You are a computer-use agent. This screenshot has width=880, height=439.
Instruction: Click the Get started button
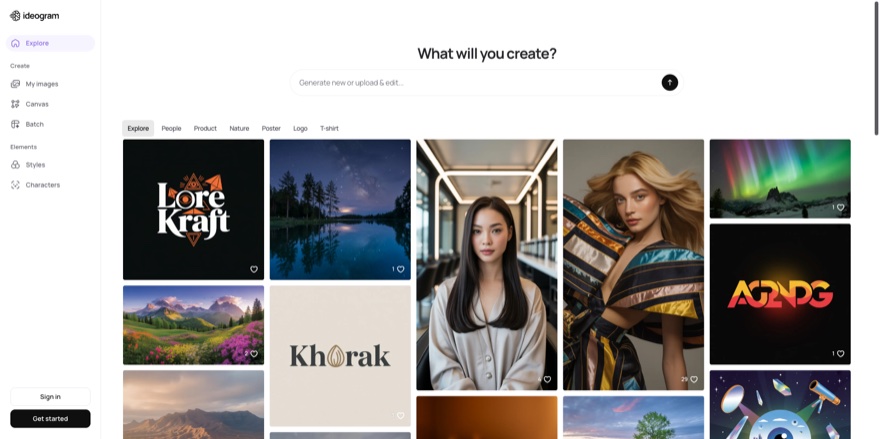coord(51,419)
